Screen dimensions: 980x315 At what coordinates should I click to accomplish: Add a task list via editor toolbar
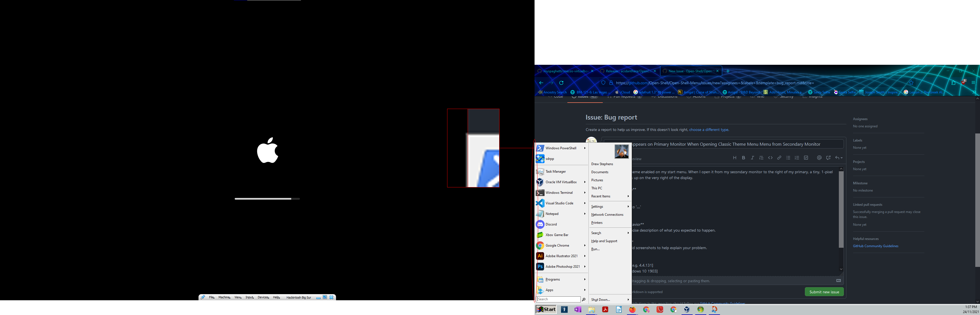click(806, 158)
